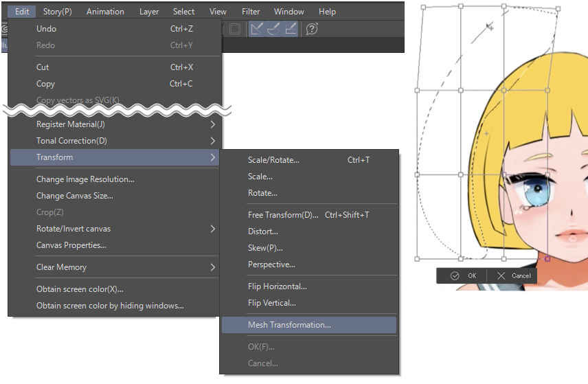588x384 pixels.
Task: Click the help speech-bubble question mark icon
Action: pyautogui.click(x=311, y=29)
